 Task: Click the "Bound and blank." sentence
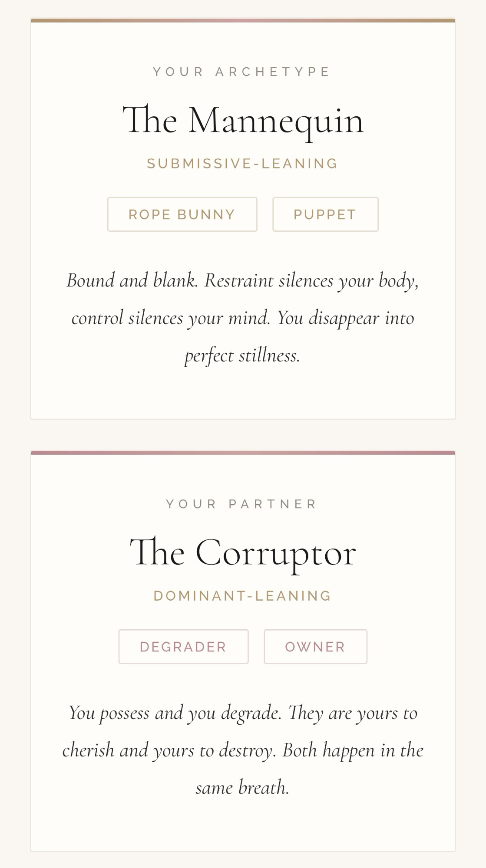[132, 281]
